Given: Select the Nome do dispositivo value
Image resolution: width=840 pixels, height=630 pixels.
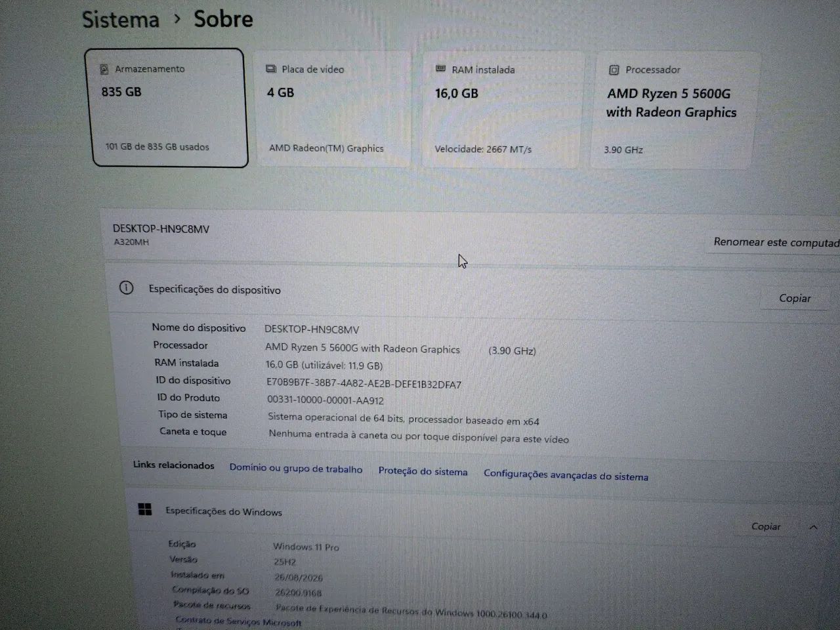Looking at the screenshot, I should click(312, 329).
